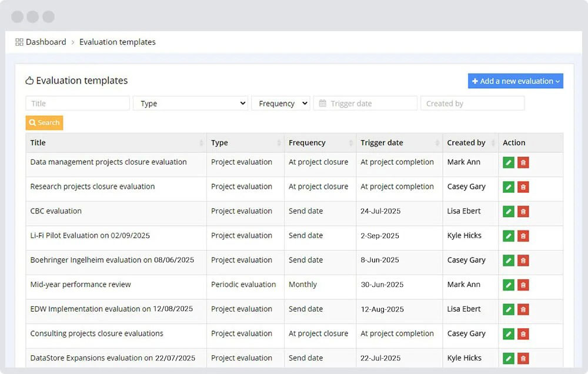Delete the DataStore Expansions evaluation template
Image resolution: width=588 pixels, height=374 pixels.
523,358
